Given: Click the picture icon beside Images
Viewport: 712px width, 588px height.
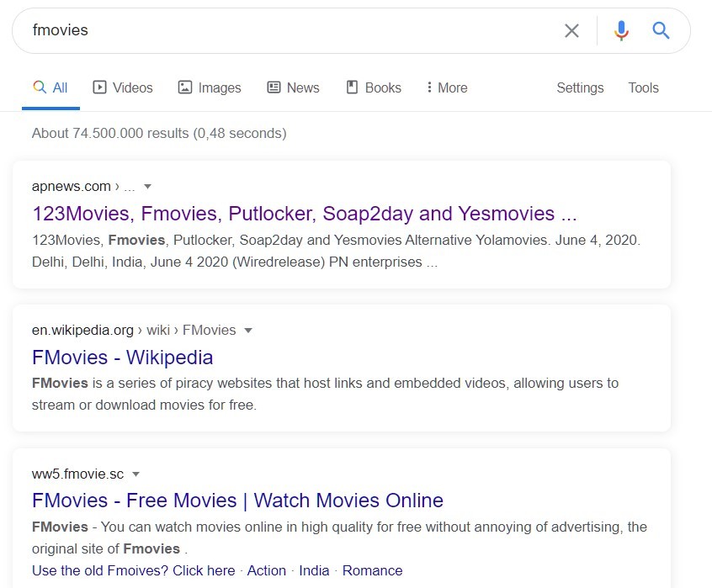Looking at the screenshot, I should pyautogui.click(x=185, y=87).
